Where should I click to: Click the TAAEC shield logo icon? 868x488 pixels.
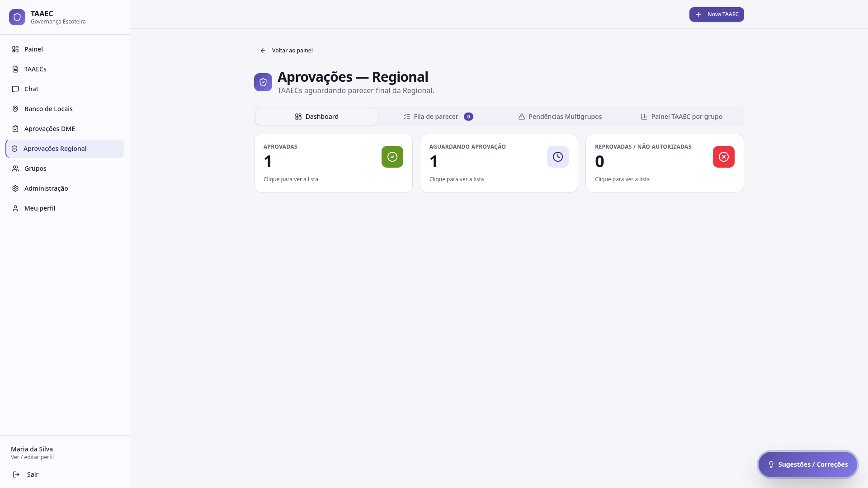click(17, 17)
